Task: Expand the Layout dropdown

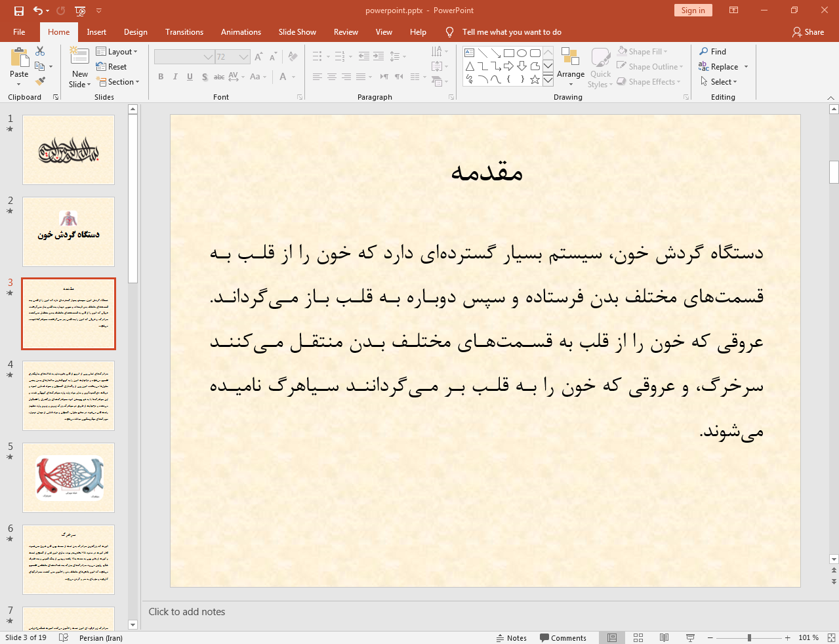Action: [x=117, y=52]
